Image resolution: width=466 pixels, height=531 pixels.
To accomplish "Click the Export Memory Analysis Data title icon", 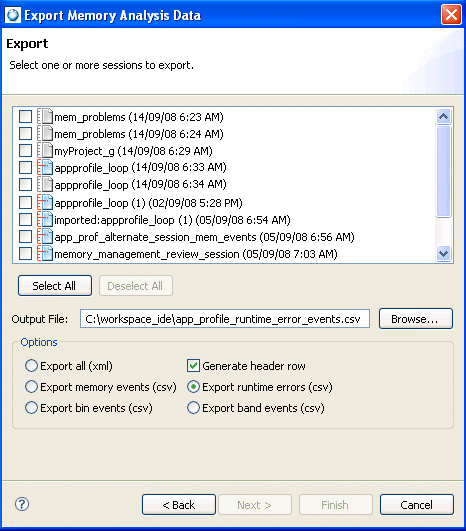I will pos(13,15).
